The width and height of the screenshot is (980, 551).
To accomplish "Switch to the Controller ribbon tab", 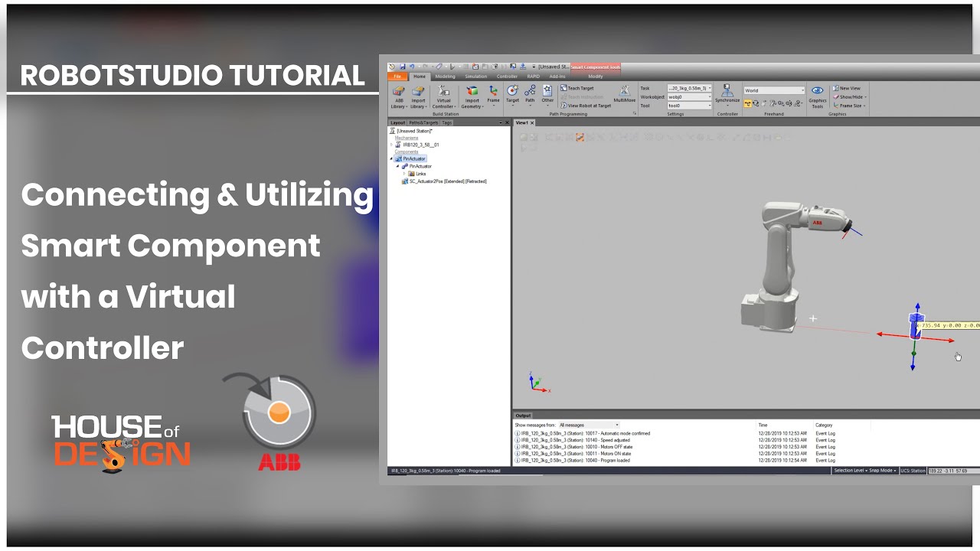I will point(507,77).
